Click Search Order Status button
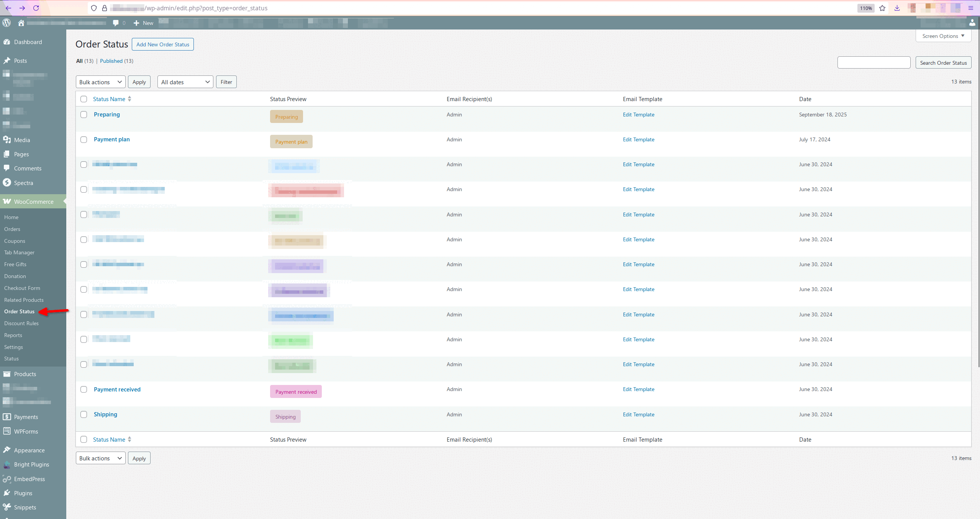Viewport: 980px width, 519px height. click(944, 63)
